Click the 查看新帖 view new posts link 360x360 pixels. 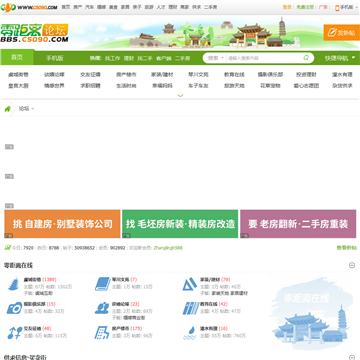[347, 248]
